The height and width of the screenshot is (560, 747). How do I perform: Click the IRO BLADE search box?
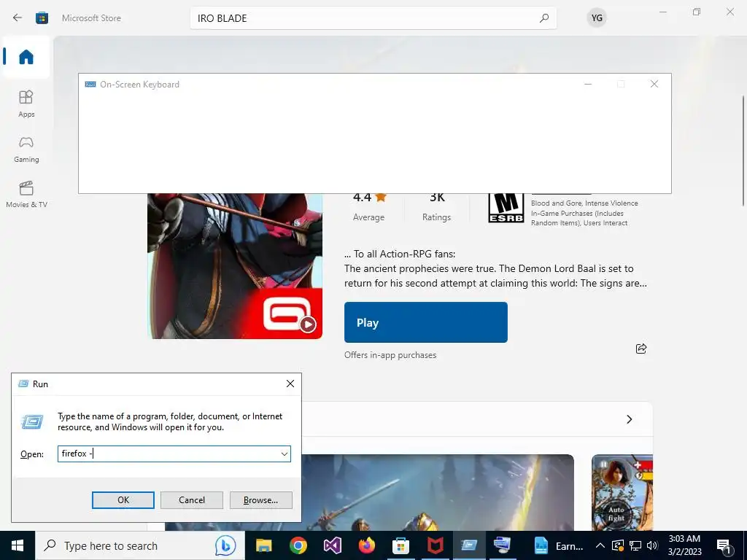[373, 18]
